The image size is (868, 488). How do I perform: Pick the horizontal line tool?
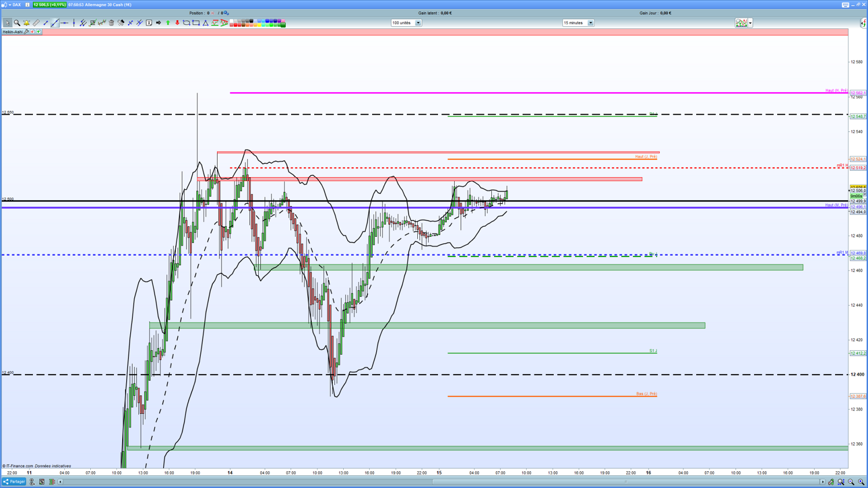click(64, 23)
